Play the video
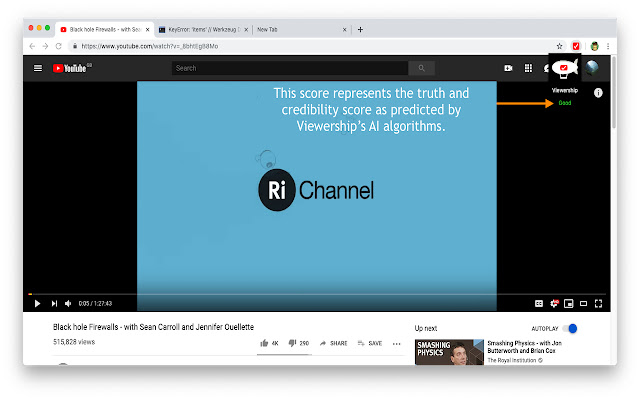Viewport: 640px width, 400px height. click(x=37, y=303)
